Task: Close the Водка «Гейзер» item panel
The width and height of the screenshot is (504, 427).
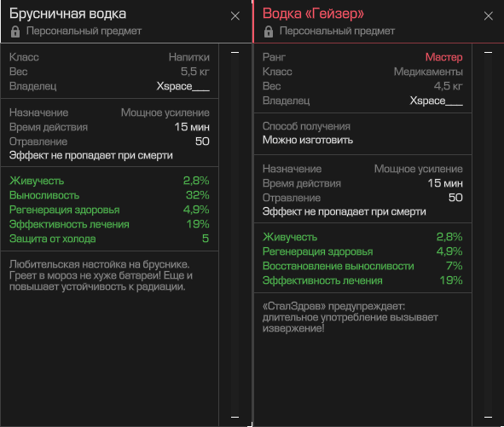Action: [489, 15]
